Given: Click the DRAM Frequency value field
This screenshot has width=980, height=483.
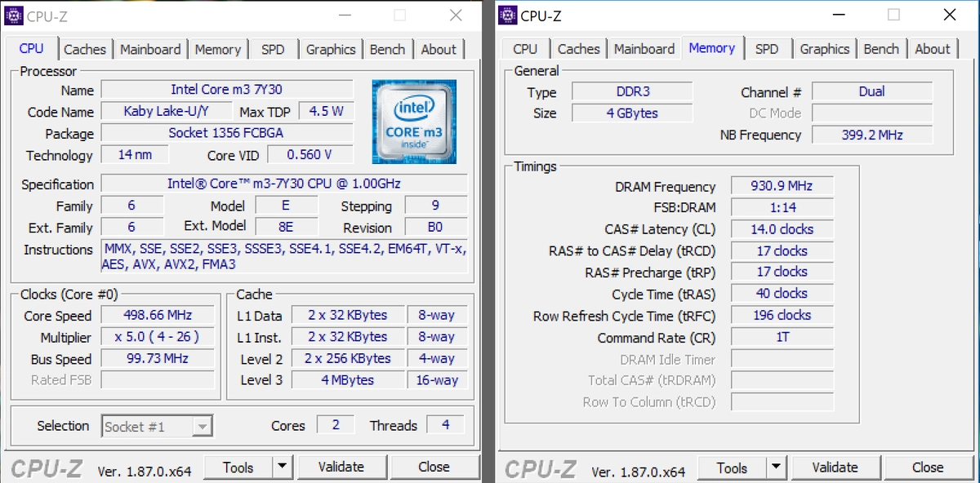Looking at the screenshot, I should point(782,186).
